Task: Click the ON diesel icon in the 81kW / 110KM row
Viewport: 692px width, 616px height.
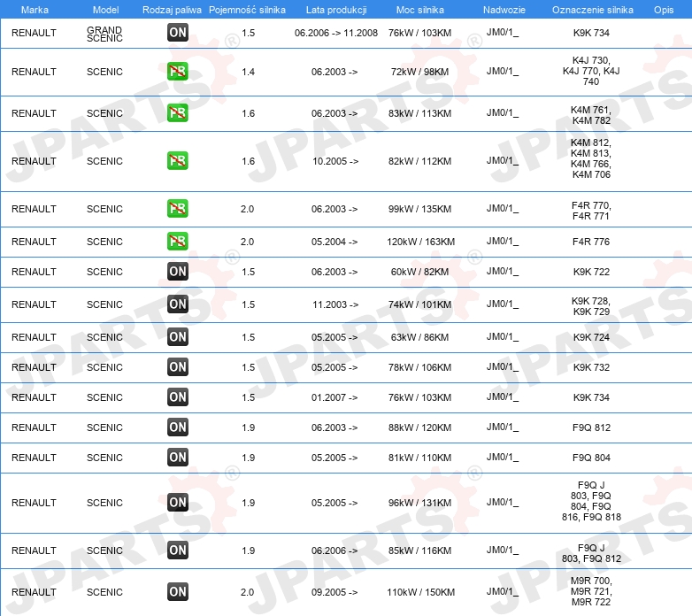Action: pos(178,457)
